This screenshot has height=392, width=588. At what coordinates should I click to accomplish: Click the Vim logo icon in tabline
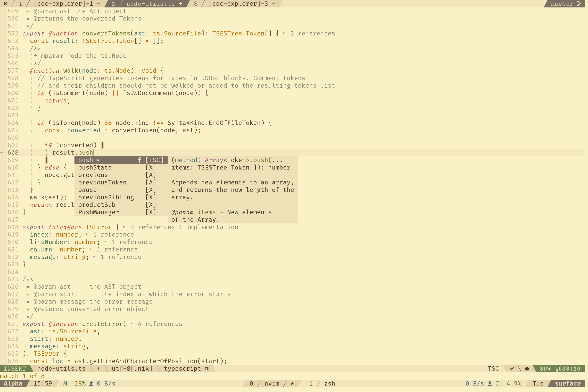click(x=5, y=4)
